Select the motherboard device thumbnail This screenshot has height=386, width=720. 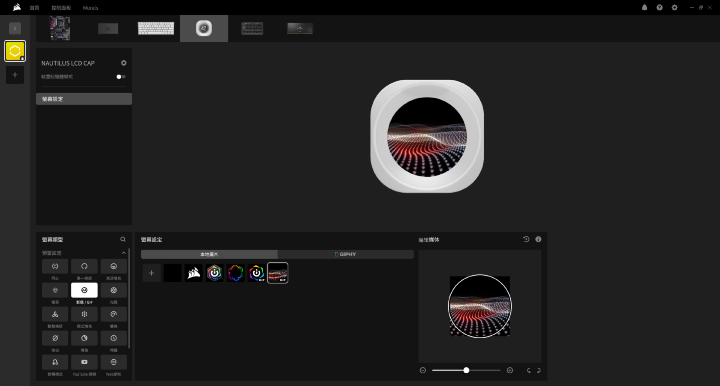click(60, 28)
